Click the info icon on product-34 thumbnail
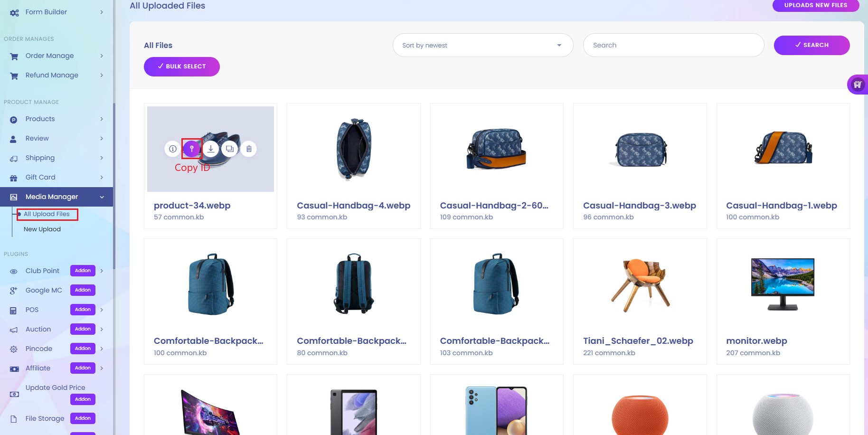Screen dimensions: 868x435 [173, 149]
